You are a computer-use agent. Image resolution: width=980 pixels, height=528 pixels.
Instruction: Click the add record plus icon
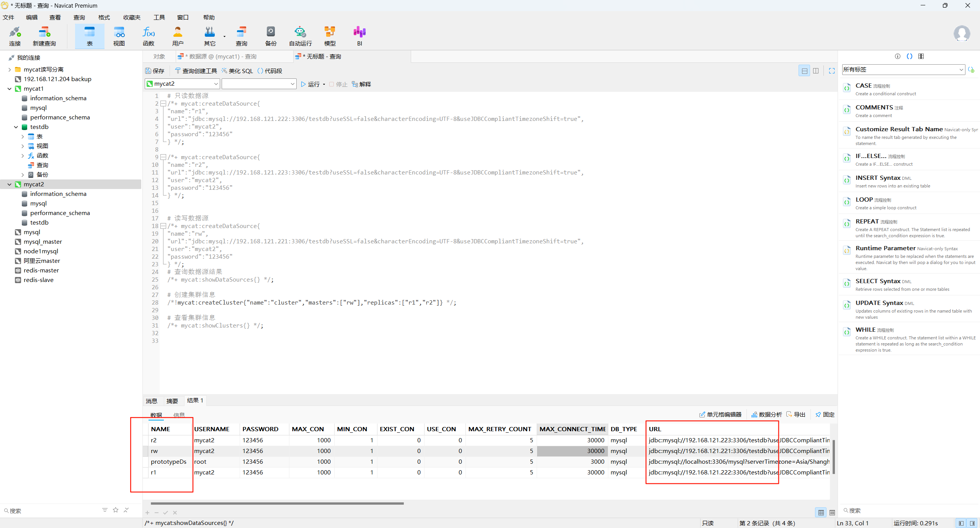[x=147, y=513]
